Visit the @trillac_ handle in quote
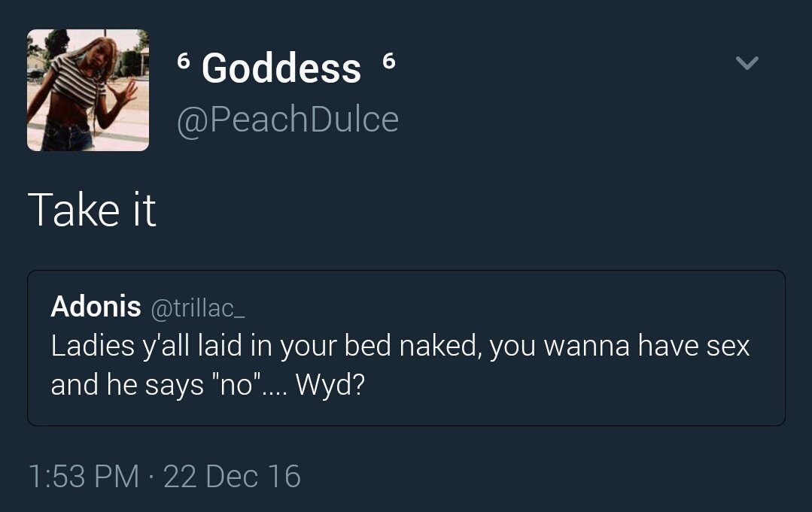This screenshot has width=812, height=512. point(197,308)
